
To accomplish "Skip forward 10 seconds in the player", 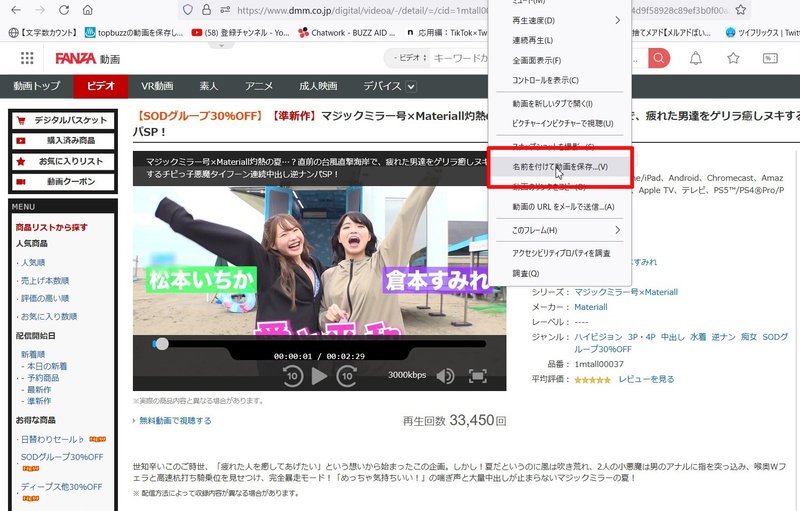I will [x=346, y=376].
